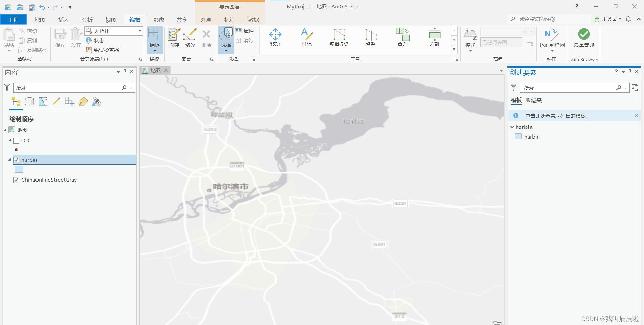Switch to the 地图 (Map) ribbon tab
Image resolution: width=644 pixels, height=325 pixels.
click(40, 20)
